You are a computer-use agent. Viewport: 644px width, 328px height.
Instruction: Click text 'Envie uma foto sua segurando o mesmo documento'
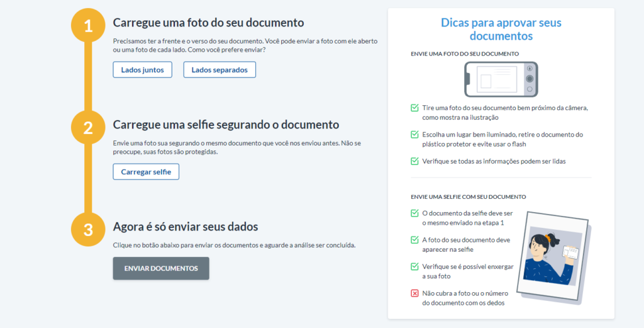click(x=237, y=148)
